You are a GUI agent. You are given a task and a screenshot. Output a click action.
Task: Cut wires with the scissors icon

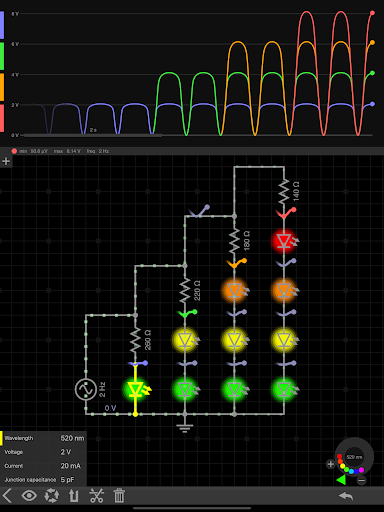[x=97, y=496]
